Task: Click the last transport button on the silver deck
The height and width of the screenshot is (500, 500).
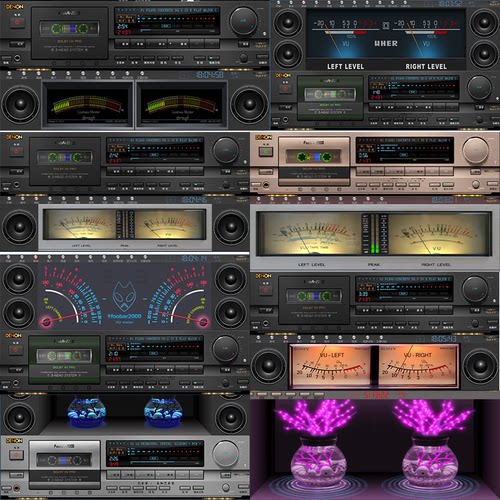Action: (x=196, y=474)
